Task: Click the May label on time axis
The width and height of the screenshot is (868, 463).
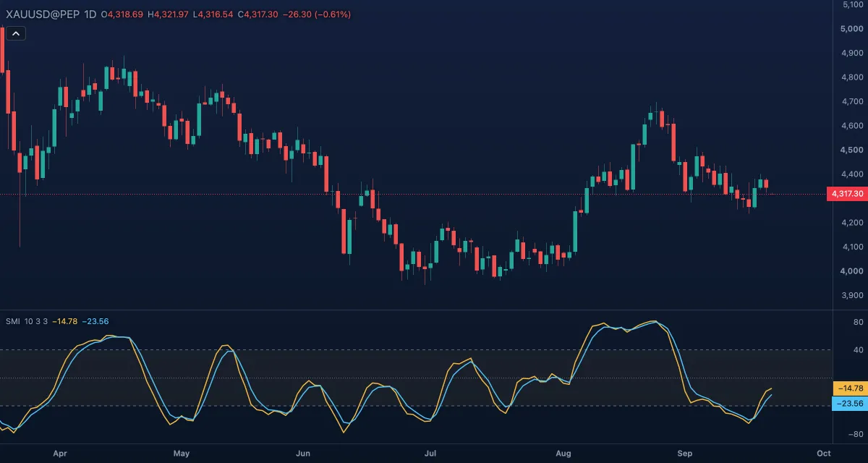Action: pyautogui.click(x=182, y=454)
